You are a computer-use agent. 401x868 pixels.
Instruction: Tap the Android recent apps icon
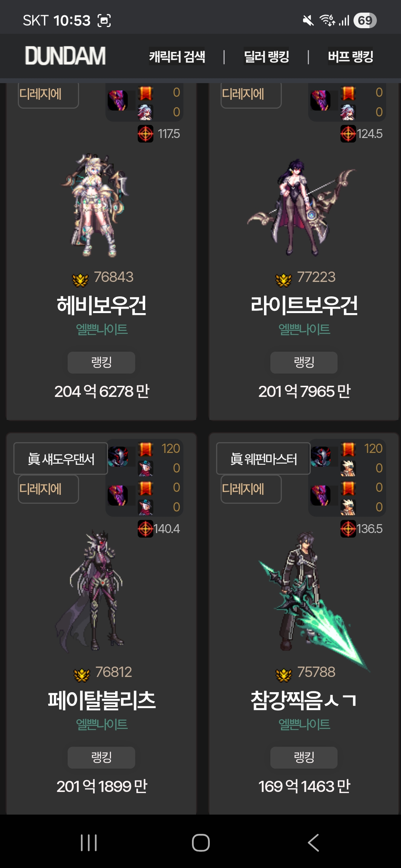point(89,843)
